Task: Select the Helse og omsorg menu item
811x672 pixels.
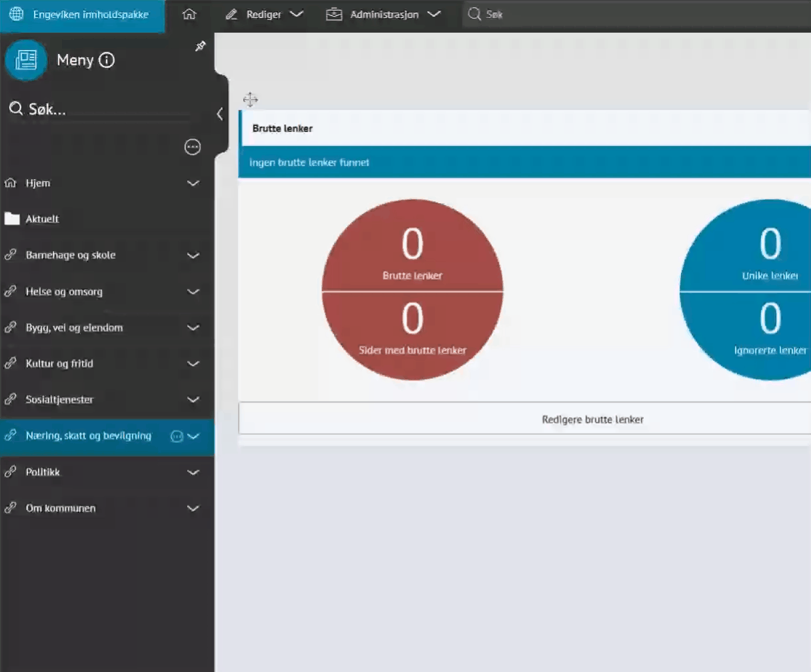Action: (x=64, y=292)
